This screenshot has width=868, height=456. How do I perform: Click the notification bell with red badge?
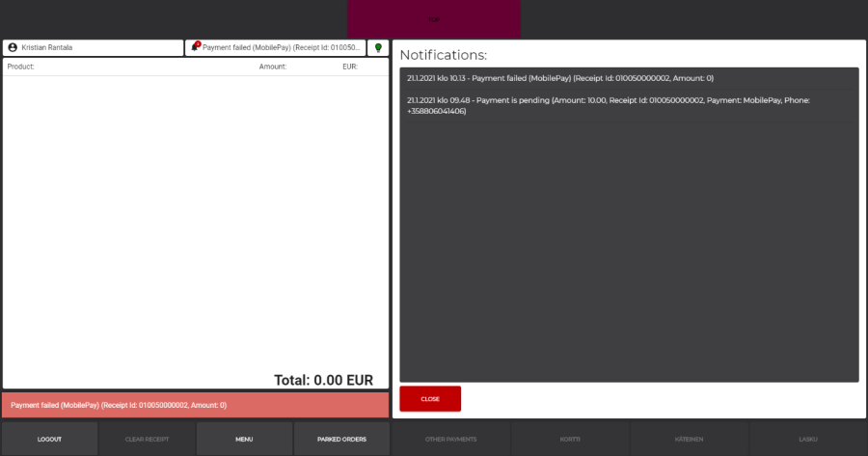click(195, 47)
